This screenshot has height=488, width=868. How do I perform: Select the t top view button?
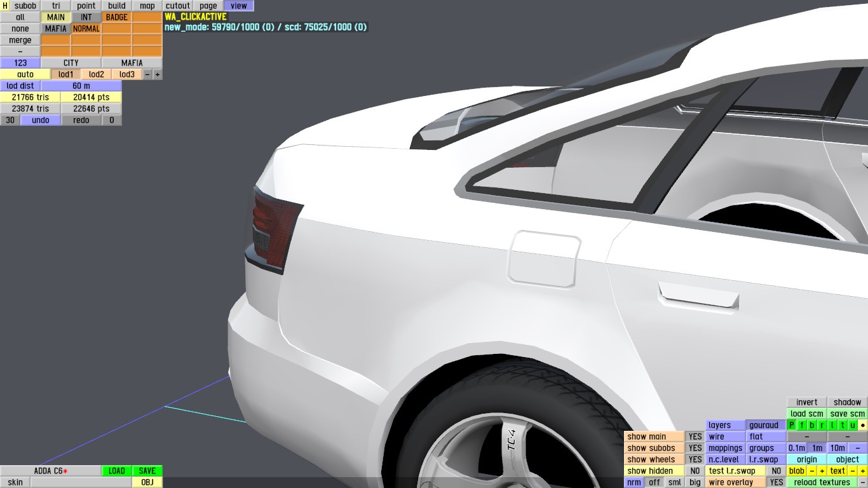843,425
